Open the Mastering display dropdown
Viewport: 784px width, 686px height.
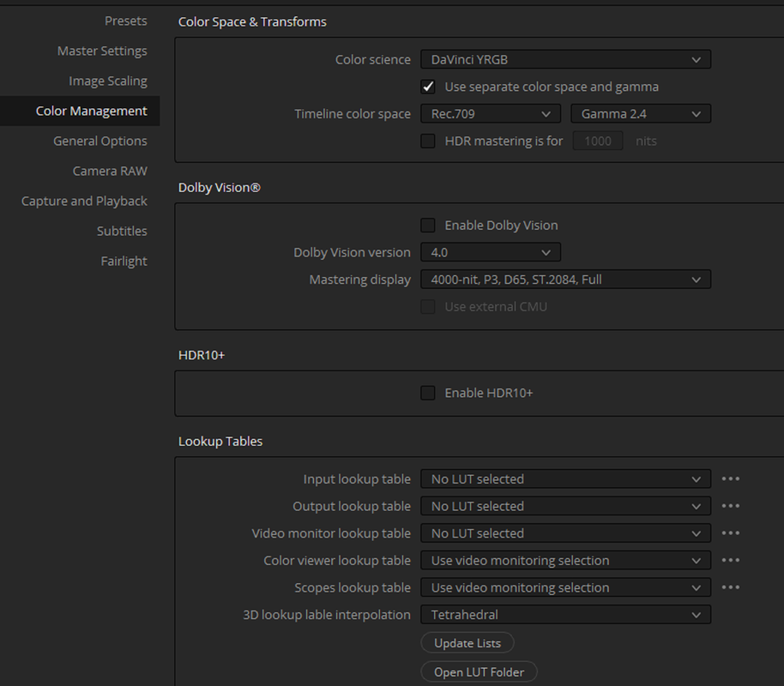pos(565,280)
